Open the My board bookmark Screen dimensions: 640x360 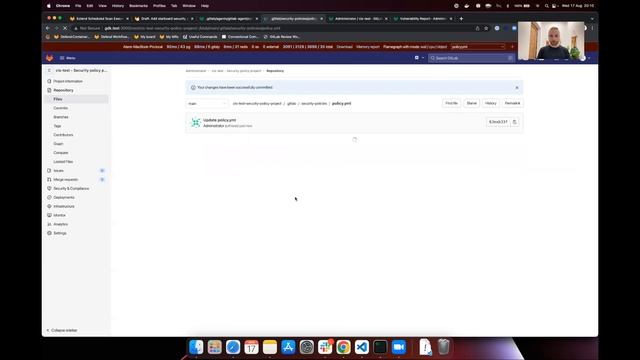[x=145, y=37]
